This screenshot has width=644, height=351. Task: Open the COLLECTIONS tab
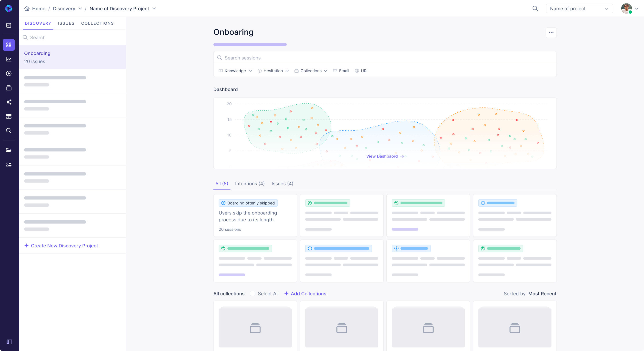point(97,23)
